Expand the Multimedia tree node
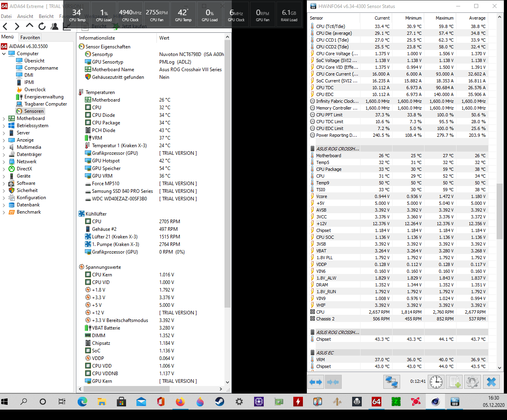 click(4, 147)
